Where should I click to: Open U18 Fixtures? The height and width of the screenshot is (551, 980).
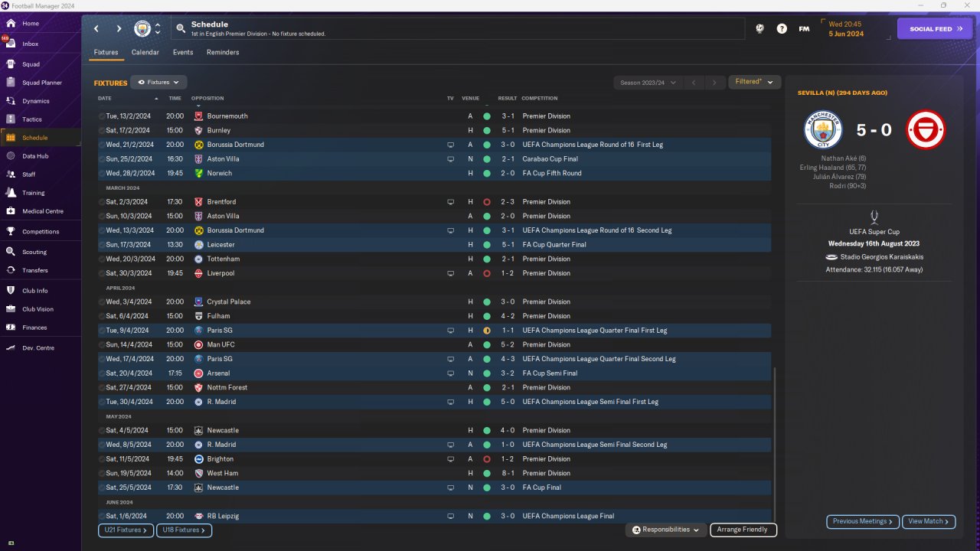pos(184,530)
